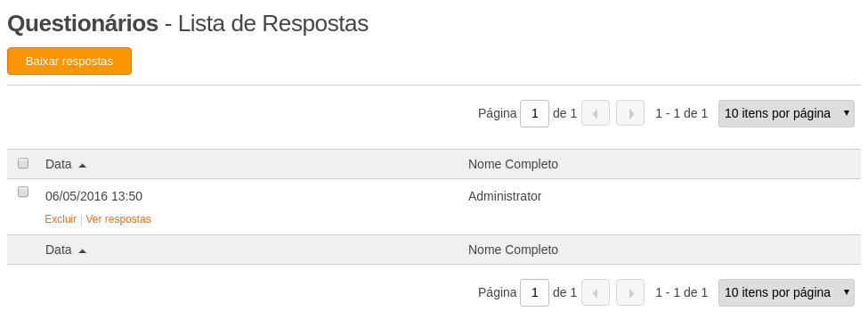Click the Excluir link under the response
Screen dimensions: 868x336
pyautogui.click(x=61, y=219)
